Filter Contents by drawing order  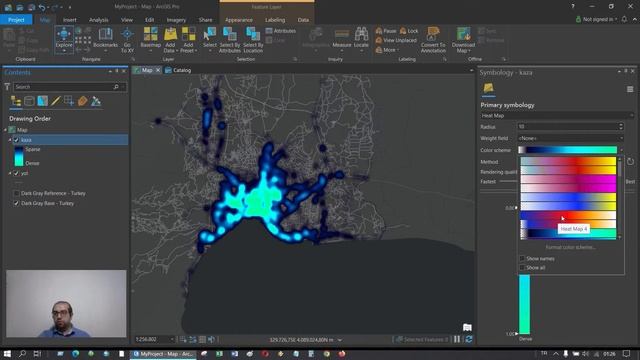pyautogui.click(x=16, y=101)
